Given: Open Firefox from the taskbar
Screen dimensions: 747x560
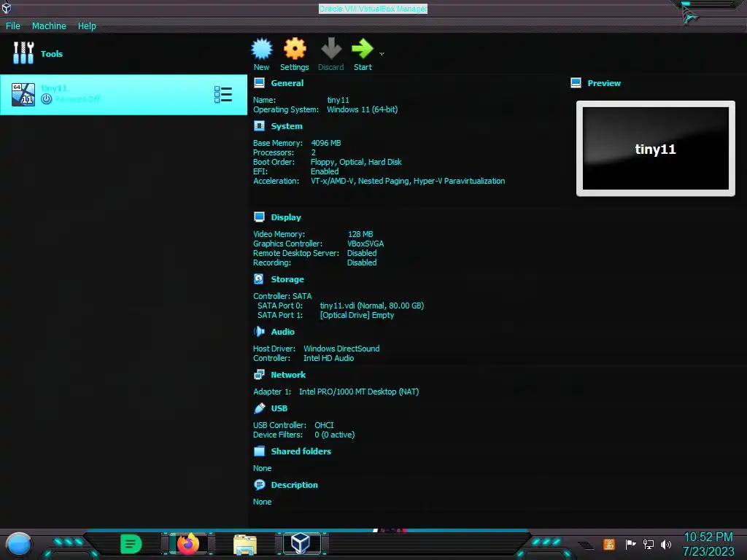Looking at the screenshot, I should 188,544.
